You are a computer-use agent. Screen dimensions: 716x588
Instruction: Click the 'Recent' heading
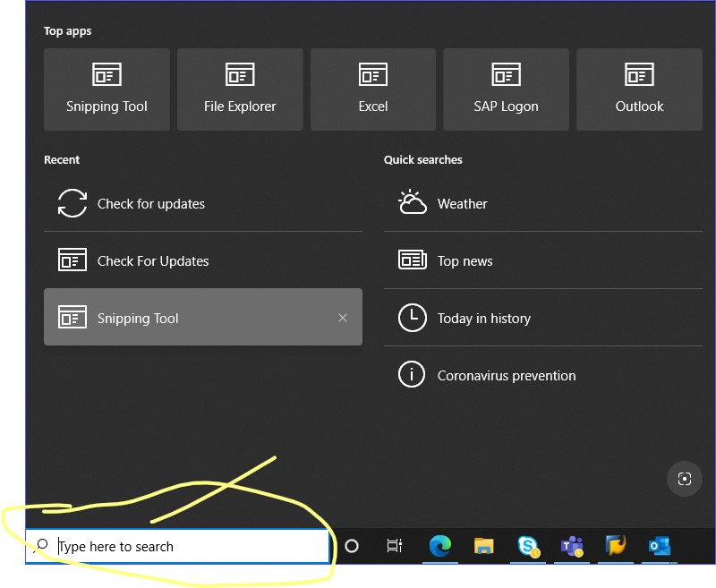pos(62,160)
